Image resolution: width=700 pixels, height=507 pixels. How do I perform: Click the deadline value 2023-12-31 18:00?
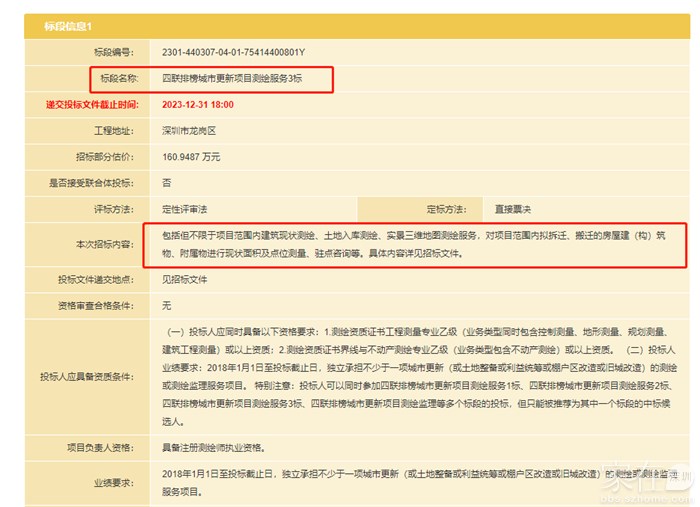coord(197,104)
